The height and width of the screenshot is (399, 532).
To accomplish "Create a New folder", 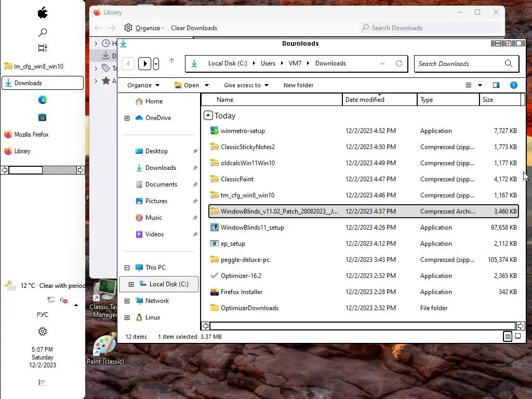I will coord(299,85).
